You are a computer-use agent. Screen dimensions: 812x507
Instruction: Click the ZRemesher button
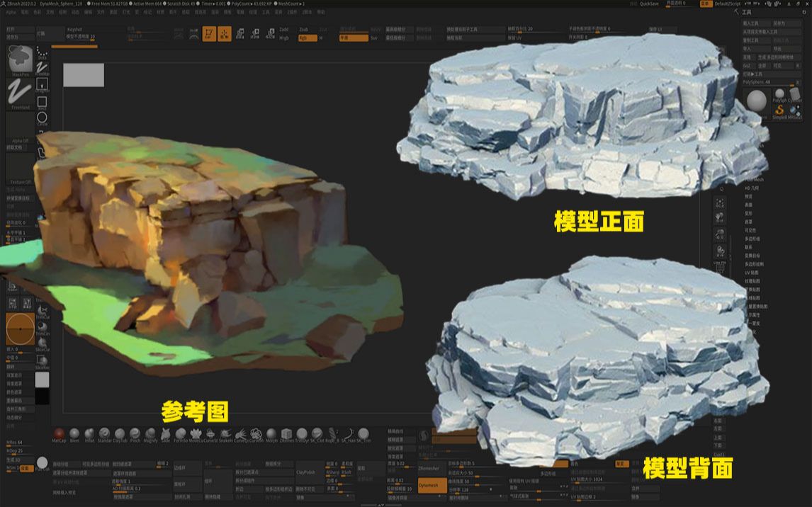point(432,468)
